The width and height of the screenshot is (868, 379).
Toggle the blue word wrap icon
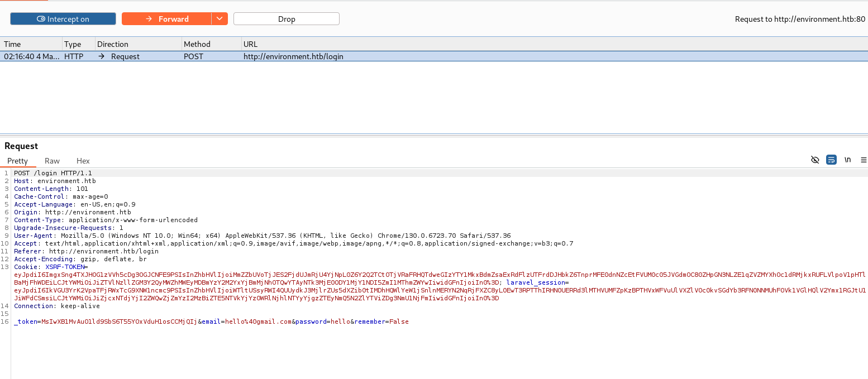click(x=831, y=160)
